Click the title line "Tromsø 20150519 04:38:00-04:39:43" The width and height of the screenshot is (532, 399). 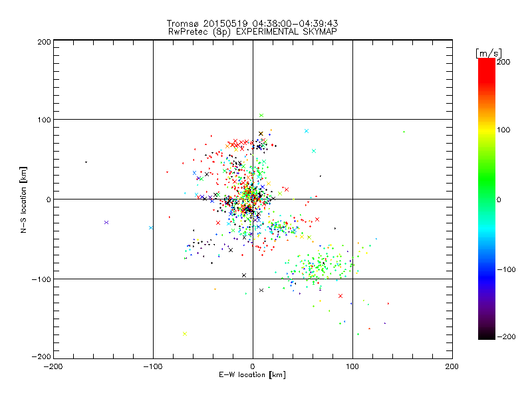252,23
